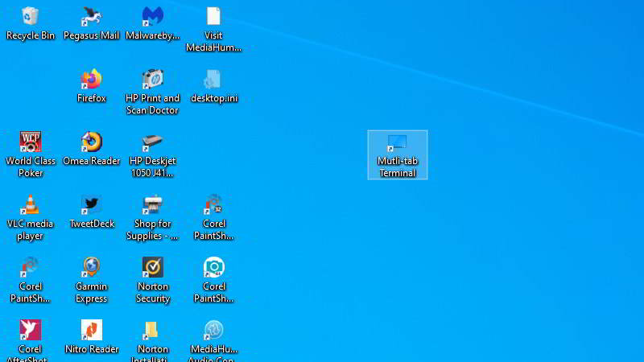Select Corel PaintShop icon with 32 badge
Screen dimensions: 644x362
point(213,204)
